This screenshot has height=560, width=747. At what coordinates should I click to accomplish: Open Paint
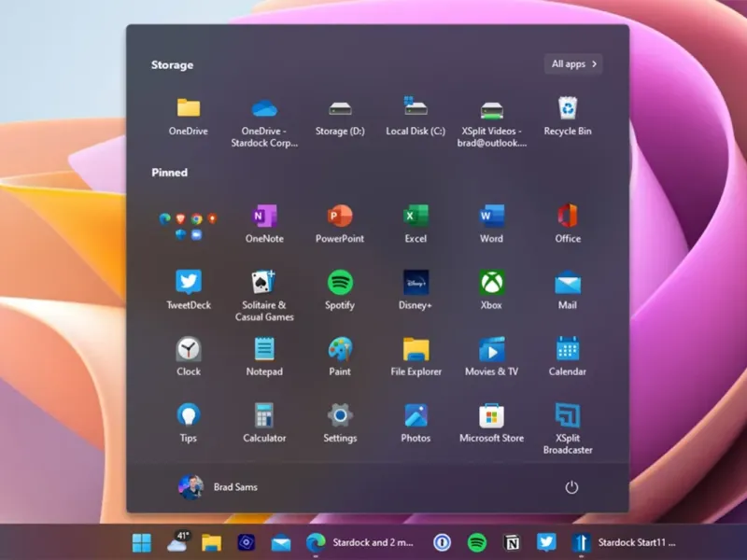pos(340,357)
